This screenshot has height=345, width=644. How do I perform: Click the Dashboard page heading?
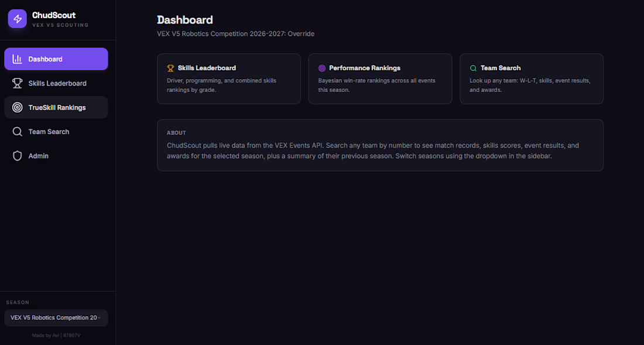(x=185, y=20)
